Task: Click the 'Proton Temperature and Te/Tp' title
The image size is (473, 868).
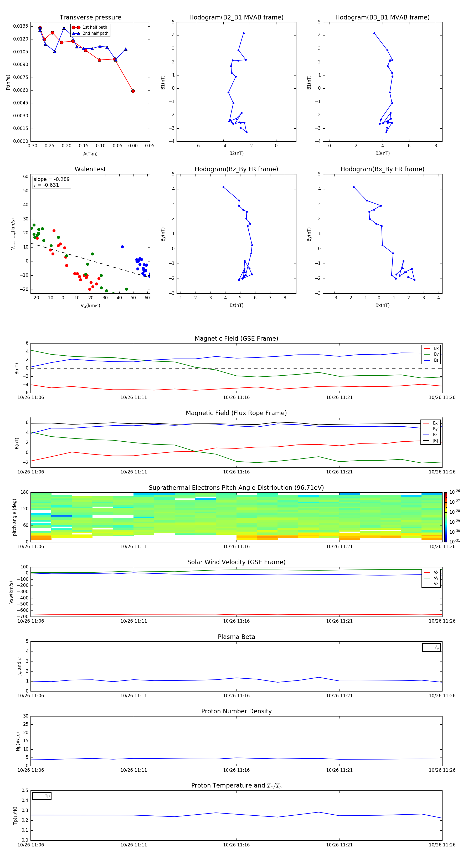Action: (x=236, y=786)
